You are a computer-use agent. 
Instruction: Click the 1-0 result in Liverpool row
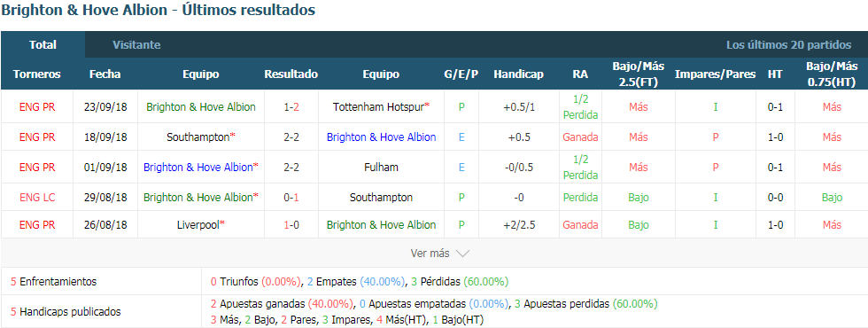(x=291, y=225)
